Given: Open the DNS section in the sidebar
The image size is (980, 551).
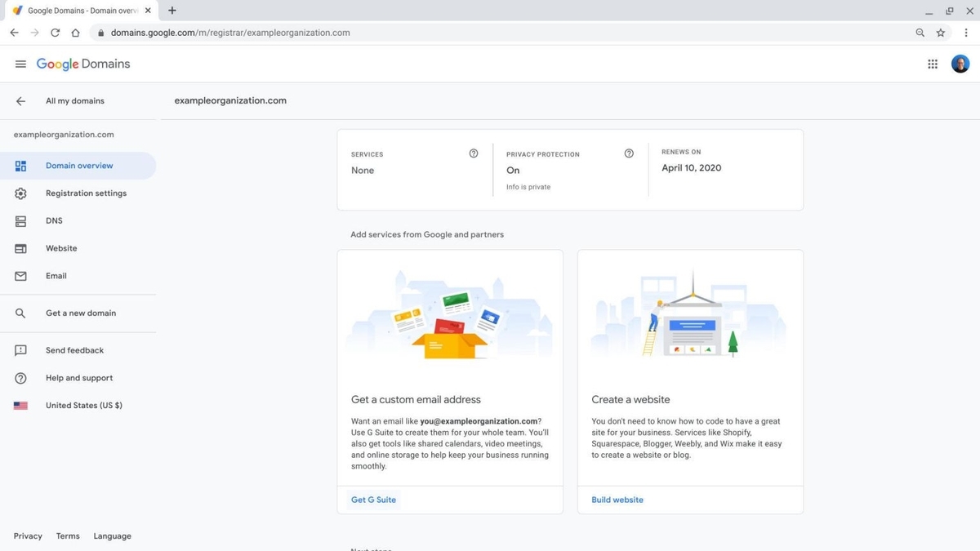Looking at the screenshot, I should pos(20,220).
